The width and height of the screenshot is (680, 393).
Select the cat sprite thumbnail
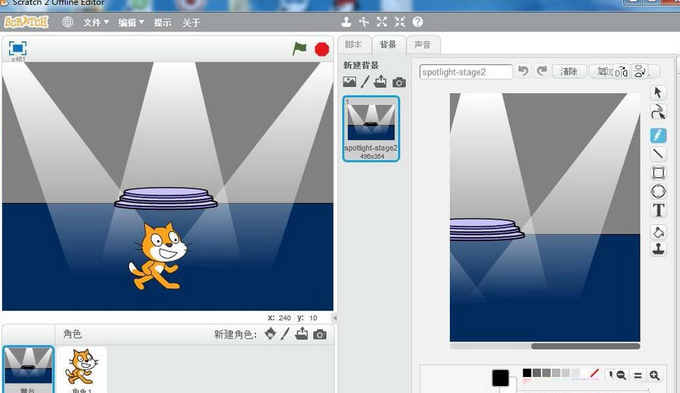tap(82, 370)
